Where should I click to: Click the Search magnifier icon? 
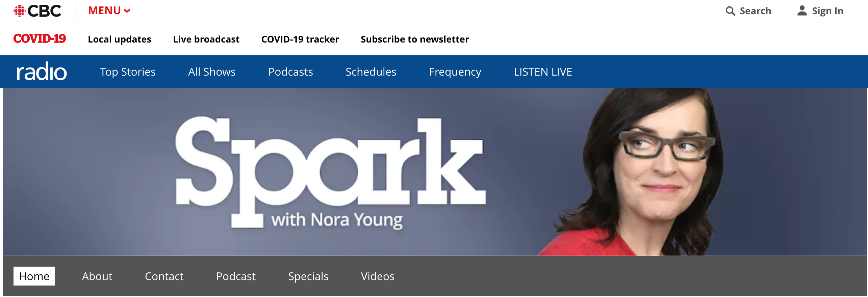coord(730,11)
